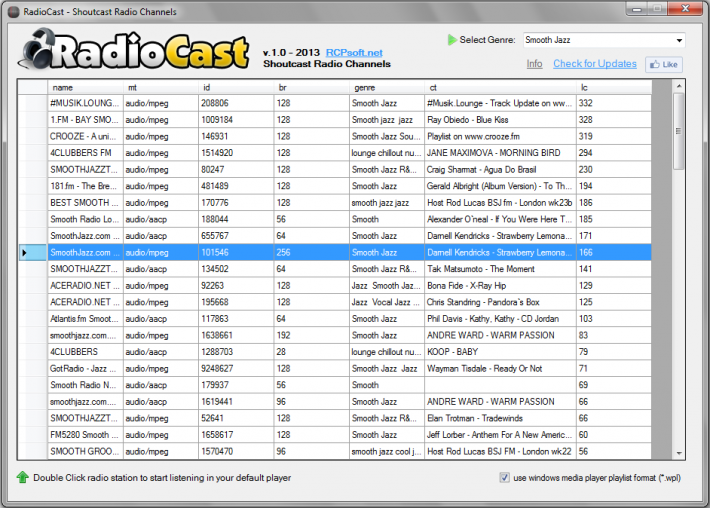The height and width of the screenshot is (508, 710).
Task: Click id cell 101546 in the selected row
Action: 236,253
